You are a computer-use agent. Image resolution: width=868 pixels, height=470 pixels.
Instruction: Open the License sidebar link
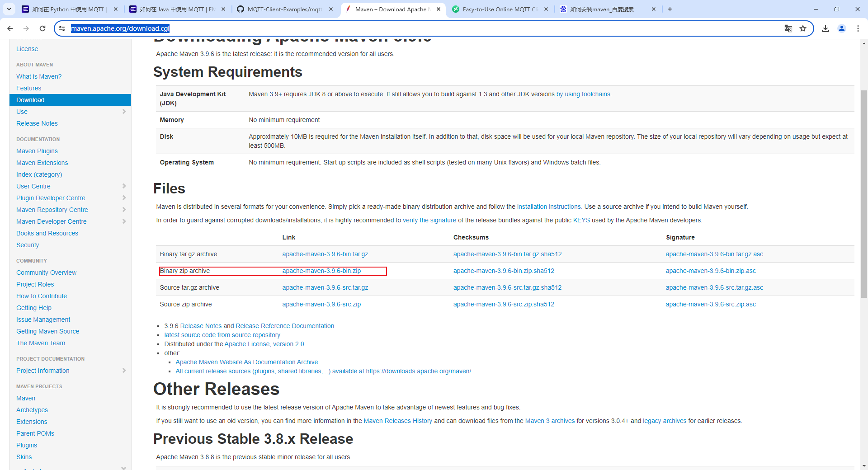[27, 49]
